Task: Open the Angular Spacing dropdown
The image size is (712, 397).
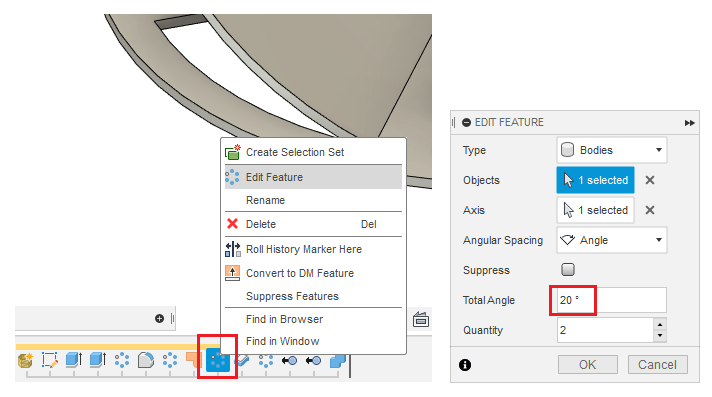Action: 612,240
